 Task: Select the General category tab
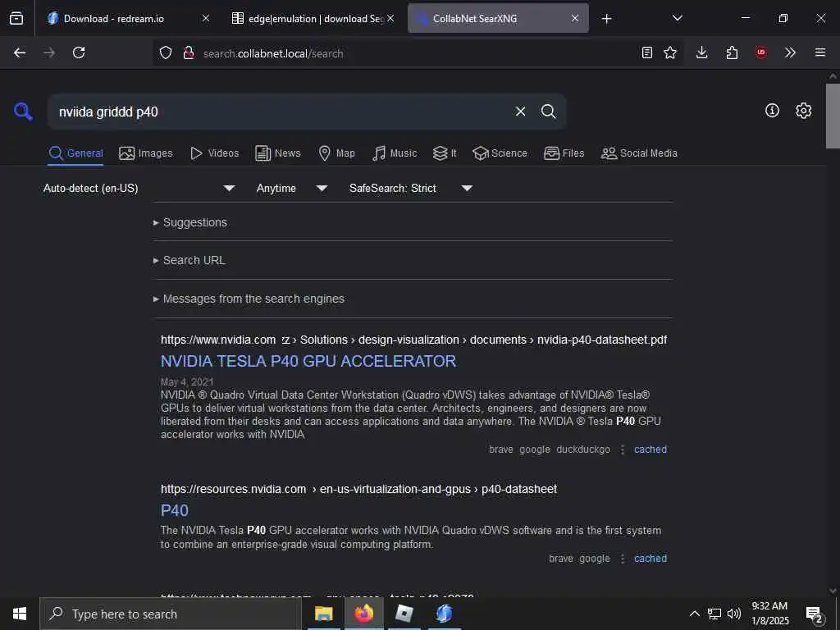pos(75,153)
